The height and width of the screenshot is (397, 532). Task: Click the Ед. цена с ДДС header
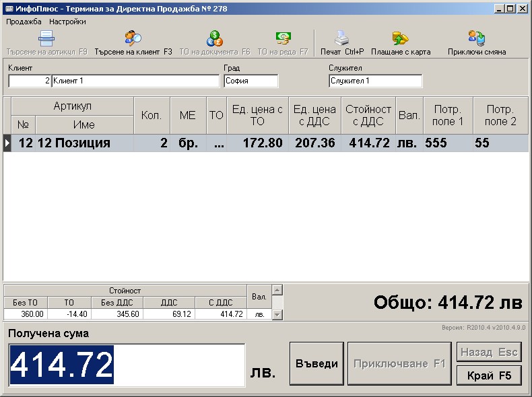(315, 116)
